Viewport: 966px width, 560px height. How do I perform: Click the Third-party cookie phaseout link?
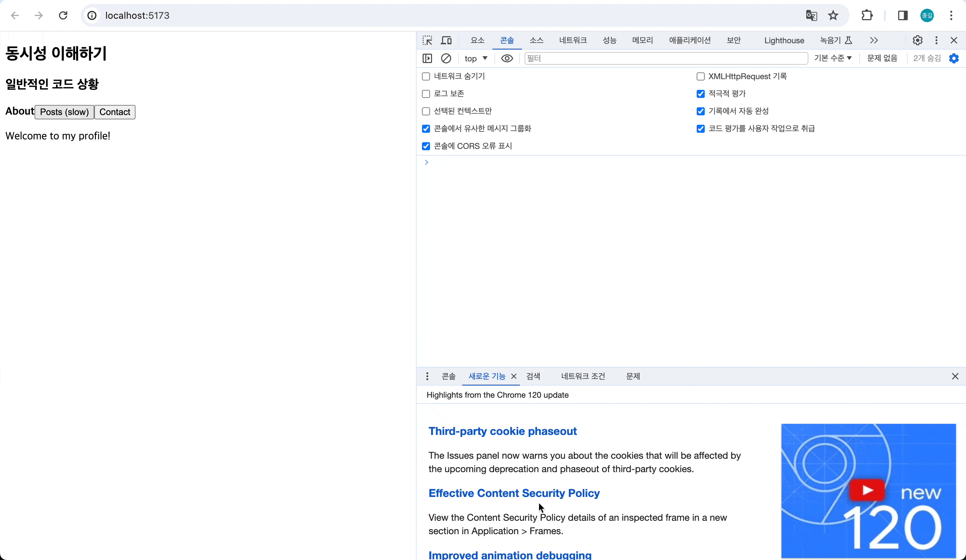pyautogui.click(x=503, y=431)
